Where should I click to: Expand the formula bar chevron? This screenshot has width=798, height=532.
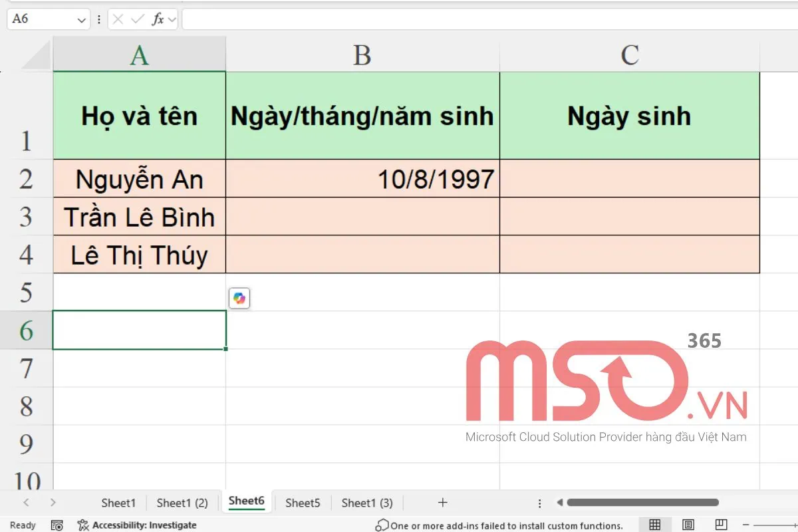[x=172, y=19]
